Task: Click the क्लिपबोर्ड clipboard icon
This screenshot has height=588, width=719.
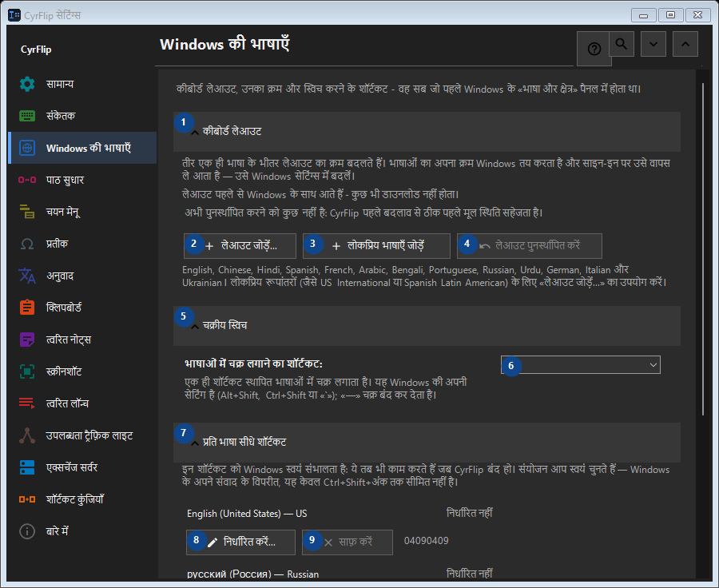Action: pyautogui.click(x=27, y=308)
